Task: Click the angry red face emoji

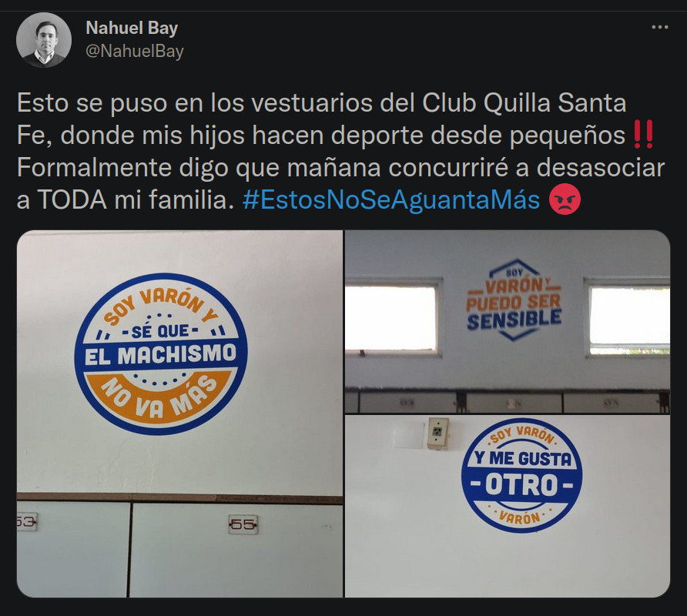Action: [x=565, y=199]
